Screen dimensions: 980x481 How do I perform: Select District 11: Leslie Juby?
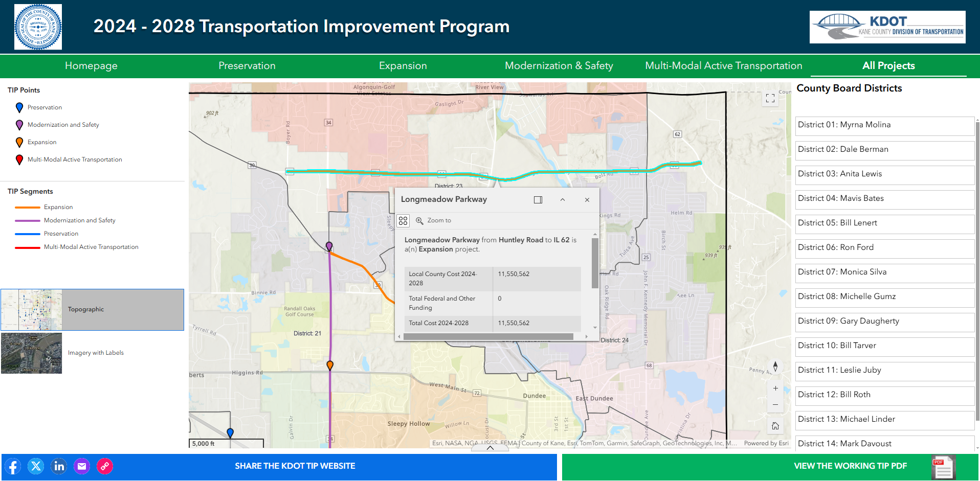pyautogui.click(x=884, y=371)
